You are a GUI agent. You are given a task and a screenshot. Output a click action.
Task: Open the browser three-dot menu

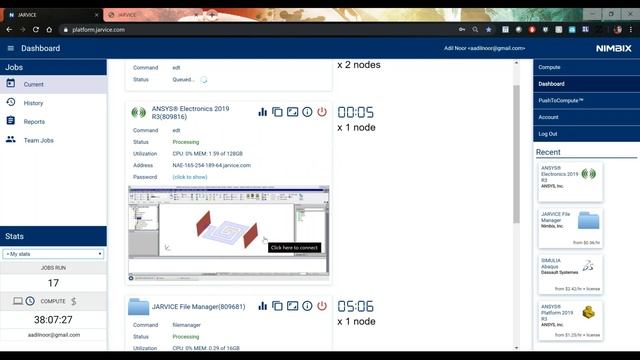pos(631,29)
